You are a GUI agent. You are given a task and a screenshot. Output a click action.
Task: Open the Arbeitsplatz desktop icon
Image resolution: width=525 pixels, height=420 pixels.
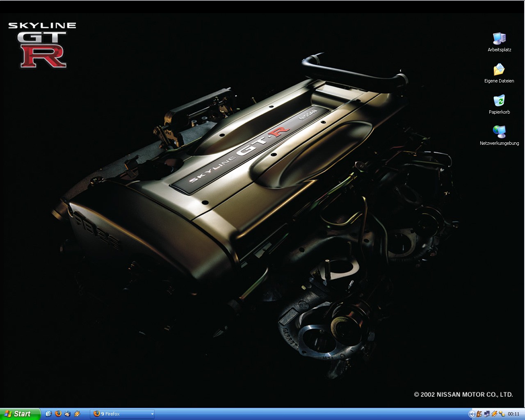[x=499, y=42]
